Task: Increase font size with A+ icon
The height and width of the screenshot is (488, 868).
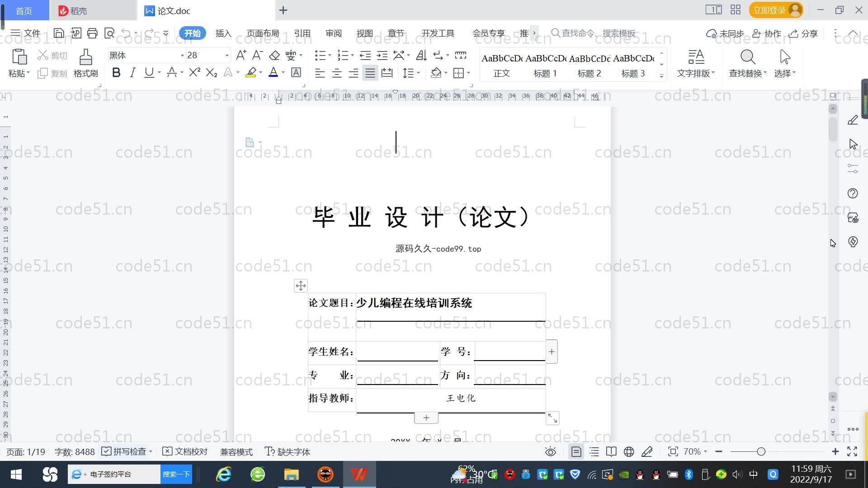Action: (241, 55)
